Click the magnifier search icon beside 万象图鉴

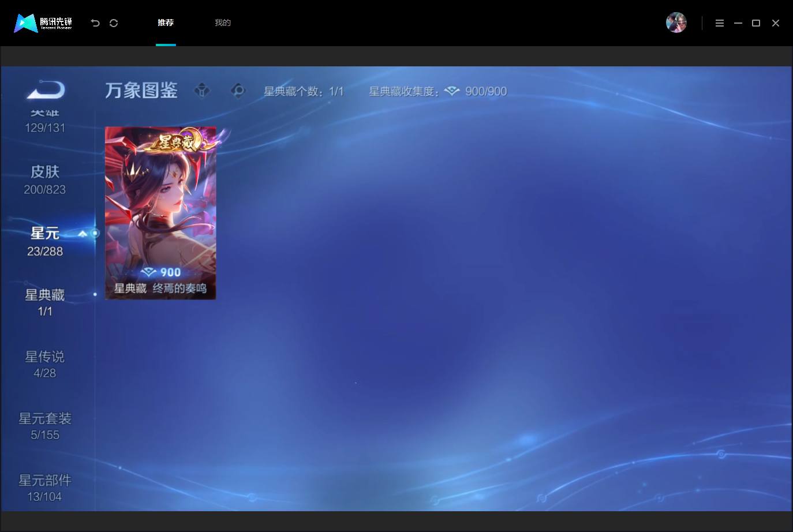(238, 91)
